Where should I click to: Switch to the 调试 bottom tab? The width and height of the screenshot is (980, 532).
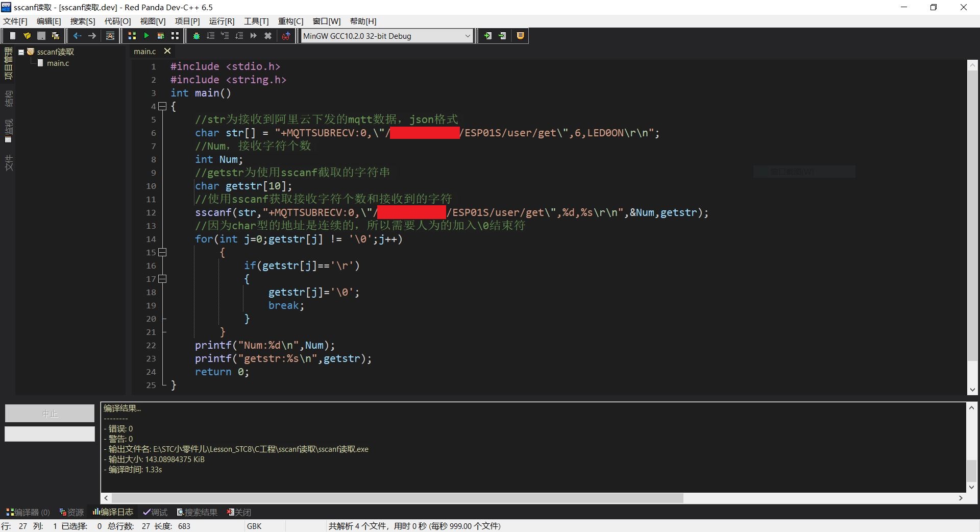point(155,512)
